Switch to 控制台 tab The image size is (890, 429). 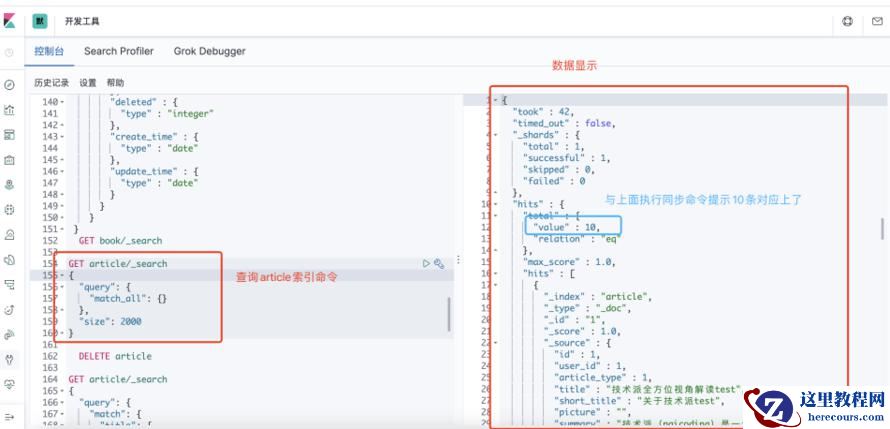tap(49, 51)
